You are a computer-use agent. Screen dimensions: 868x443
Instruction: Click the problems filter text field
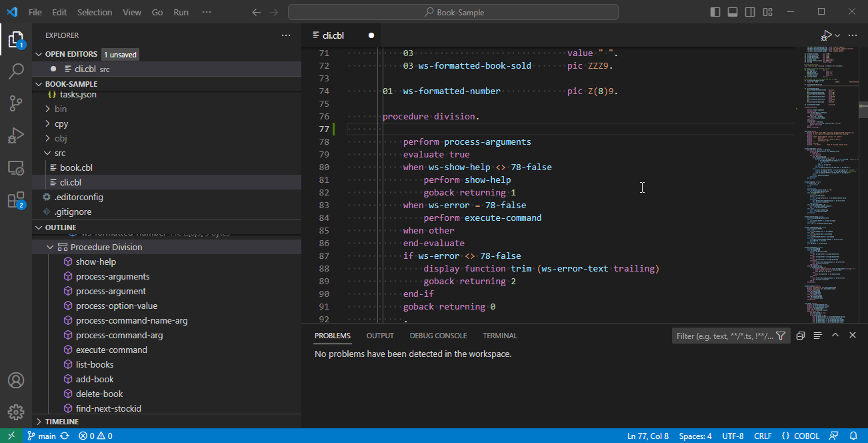pos(725,336)
